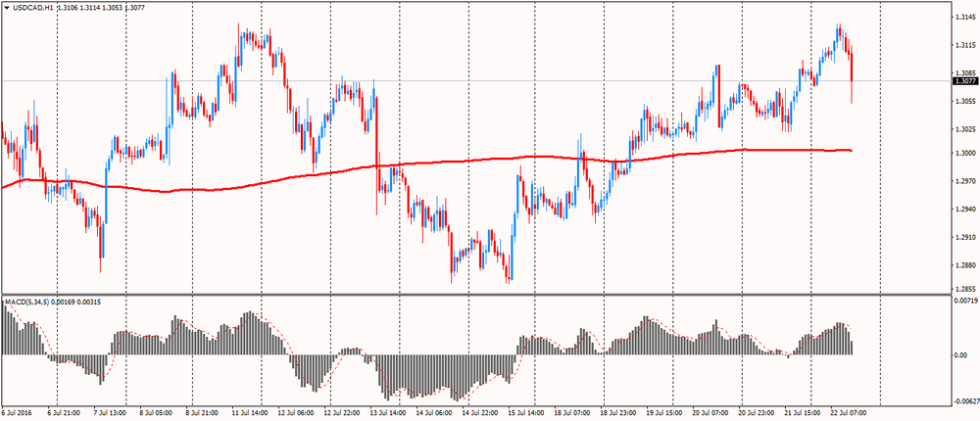Screen dimensions: 980x421
Task: Click the 20 Jul 07:00 time label
Action: coord(710,413)
